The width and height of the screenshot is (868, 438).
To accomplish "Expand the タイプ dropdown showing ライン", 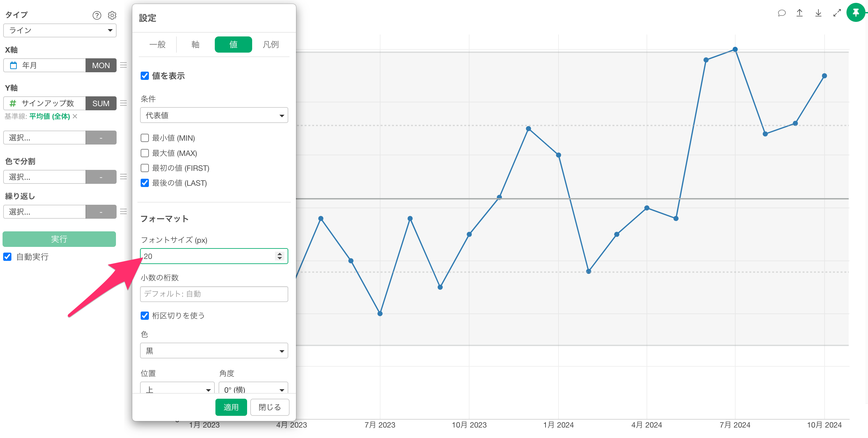I will click(x=60, y=30).
